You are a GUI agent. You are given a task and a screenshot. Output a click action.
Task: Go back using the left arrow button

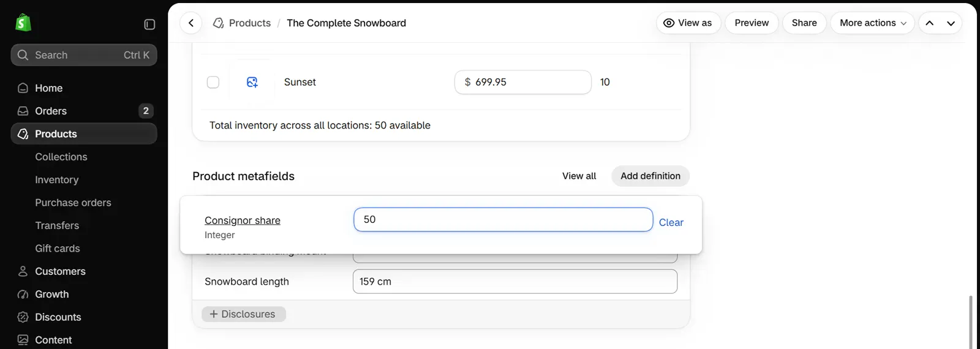pos(191,23)
